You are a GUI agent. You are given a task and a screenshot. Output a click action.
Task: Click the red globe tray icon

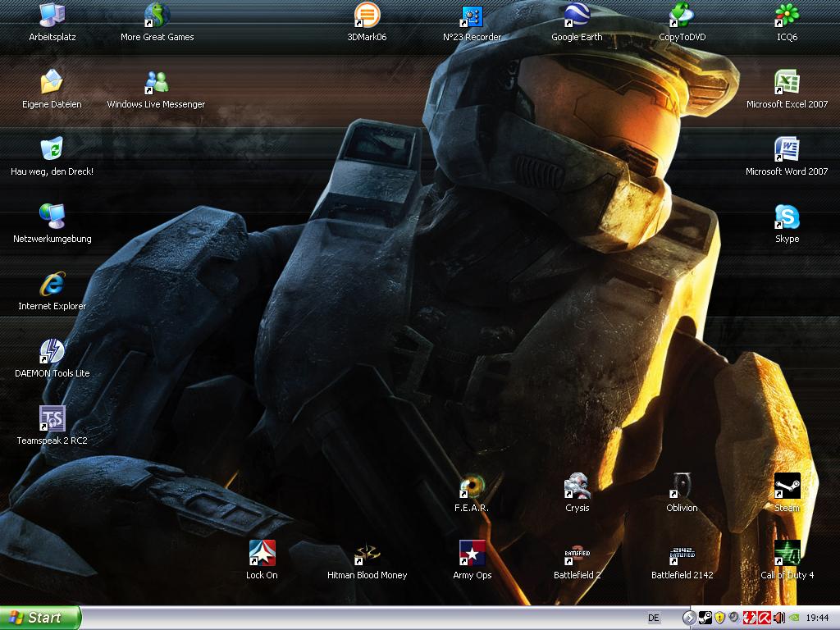(750, 618)
